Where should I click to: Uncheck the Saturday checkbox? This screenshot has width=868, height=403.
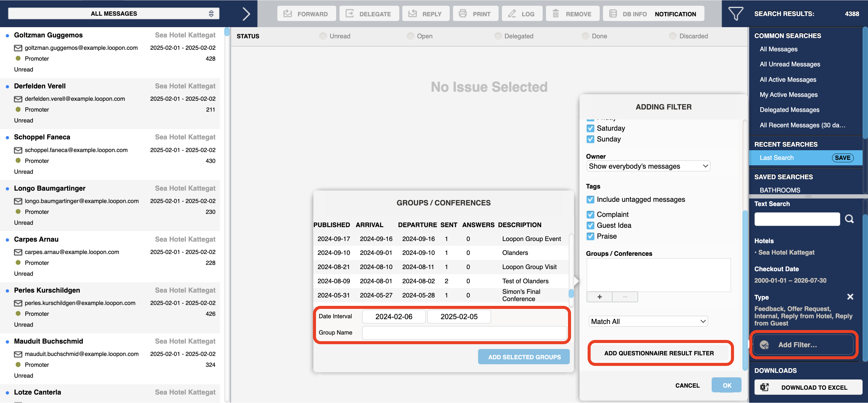(x=590, y=128)
